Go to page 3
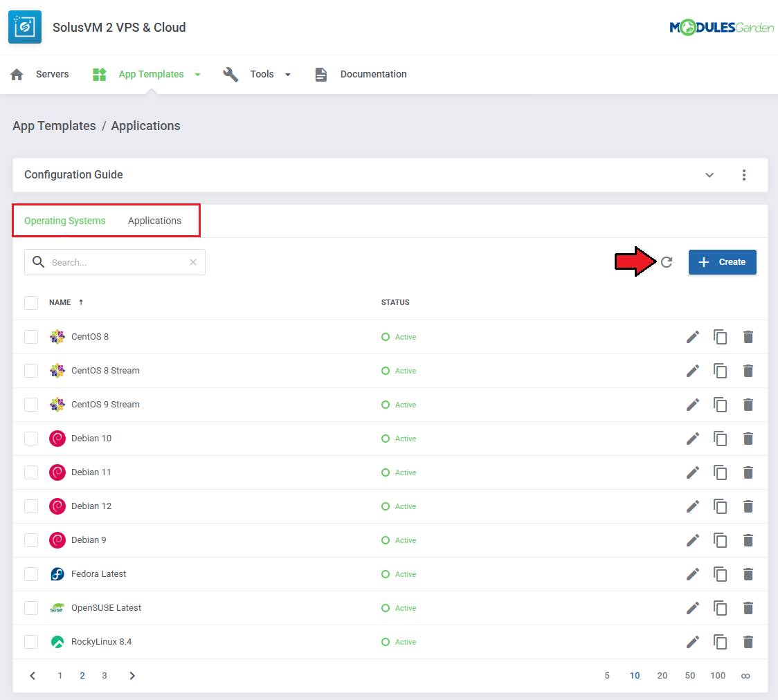 (x=105, y=676)
